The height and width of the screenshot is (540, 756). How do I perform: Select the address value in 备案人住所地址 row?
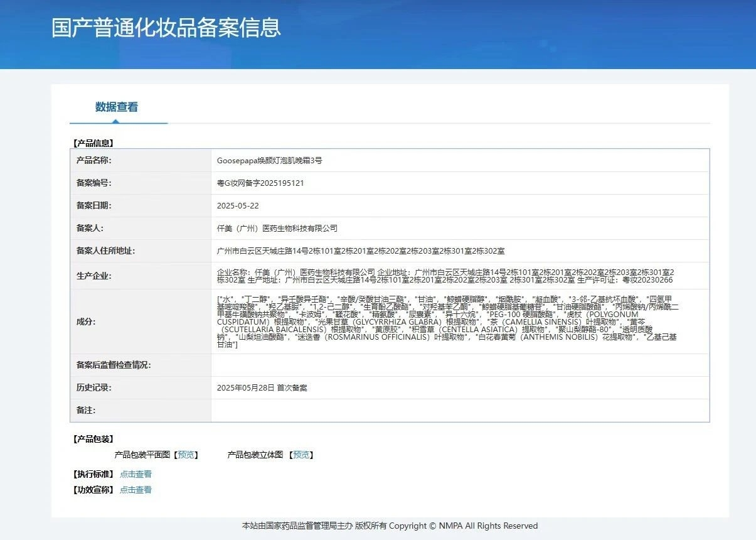[x=361, y=251]
